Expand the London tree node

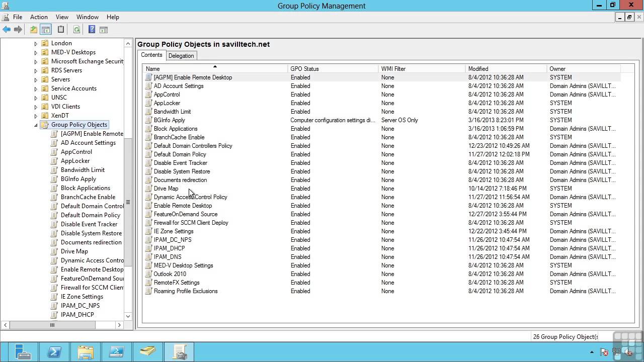click(36, 44)
